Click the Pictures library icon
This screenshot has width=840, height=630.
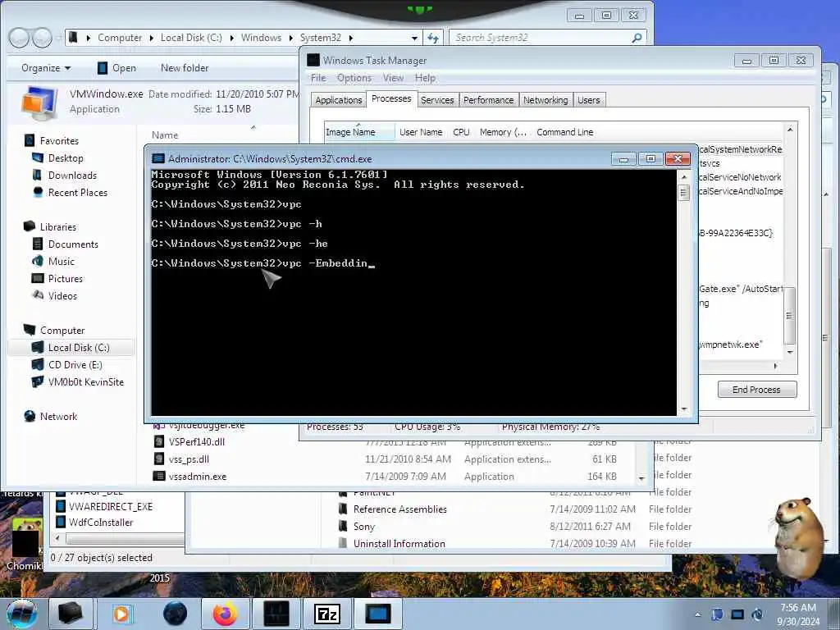[x=38, y=278]
